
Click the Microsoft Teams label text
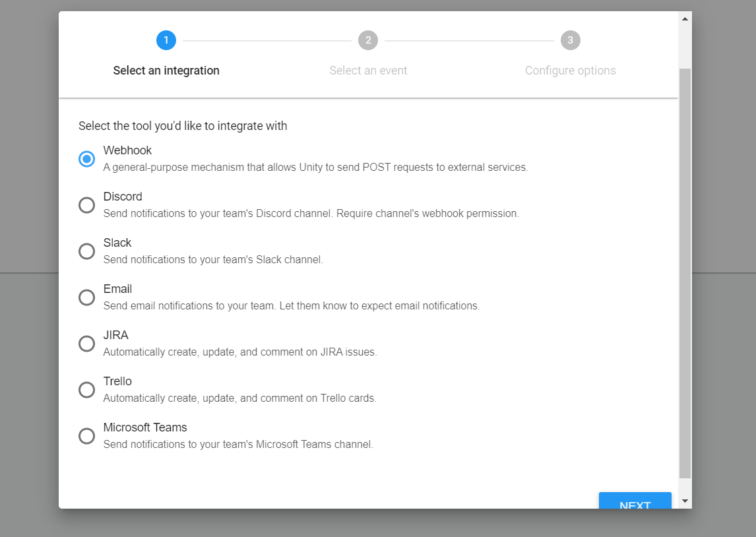[x=145, y=427]
